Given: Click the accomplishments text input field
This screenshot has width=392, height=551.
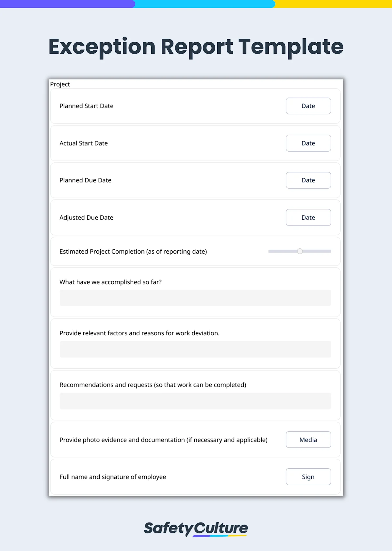Looking at the screenshot, I should point(195,297).
